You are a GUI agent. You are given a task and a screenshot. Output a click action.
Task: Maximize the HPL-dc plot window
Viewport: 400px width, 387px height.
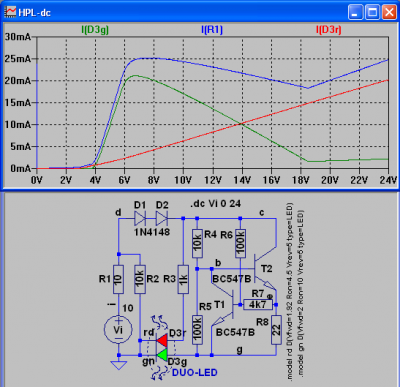372,12
